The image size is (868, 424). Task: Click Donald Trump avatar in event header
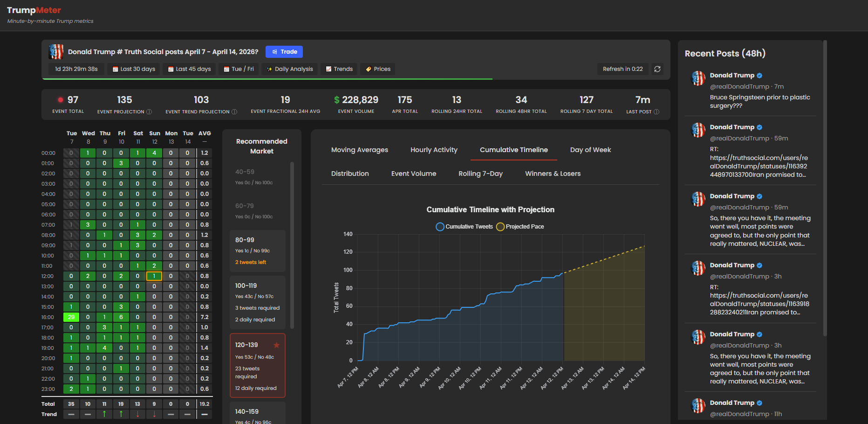click(56, 52)
